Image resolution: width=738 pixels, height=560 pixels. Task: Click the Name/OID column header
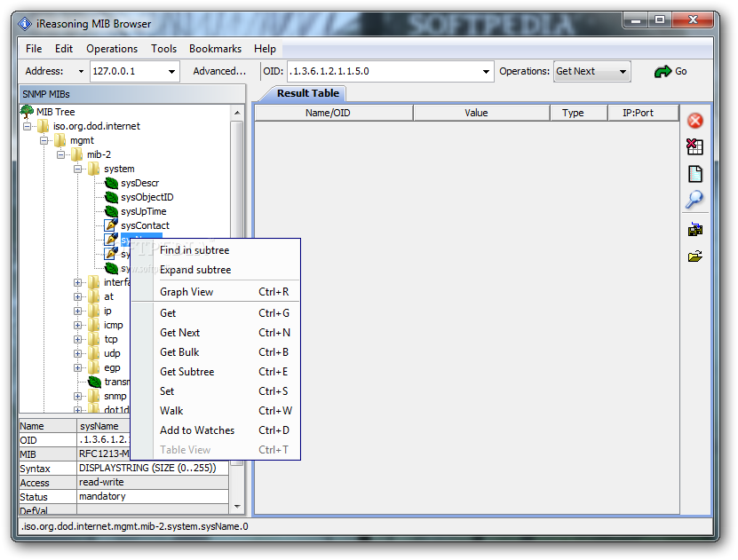pos(334,113)
